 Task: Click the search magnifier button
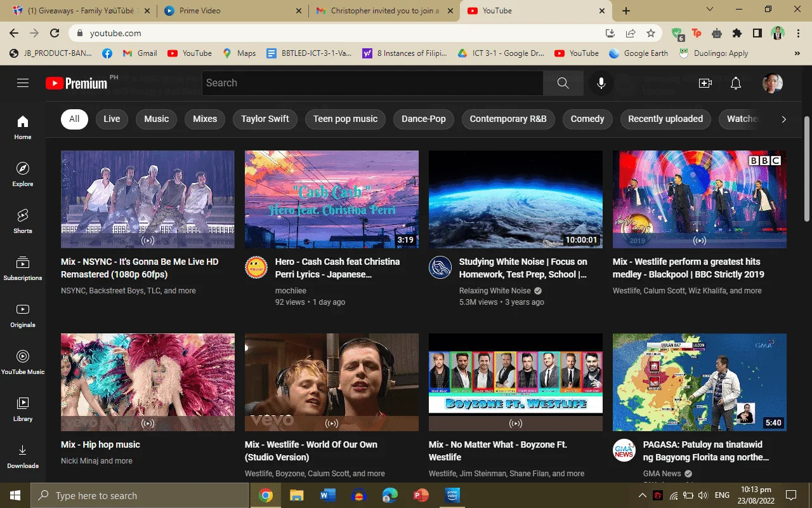[x=563, y=83]
